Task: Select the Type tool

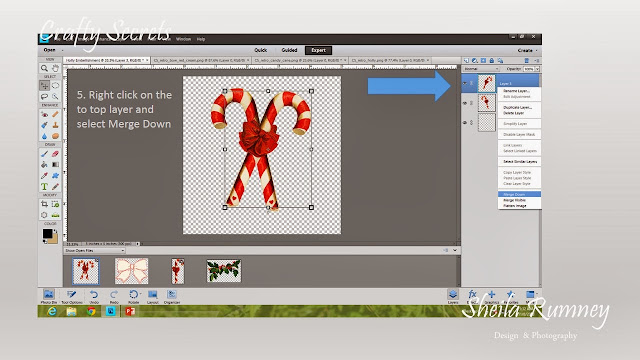Action: [x=44, y=187]
